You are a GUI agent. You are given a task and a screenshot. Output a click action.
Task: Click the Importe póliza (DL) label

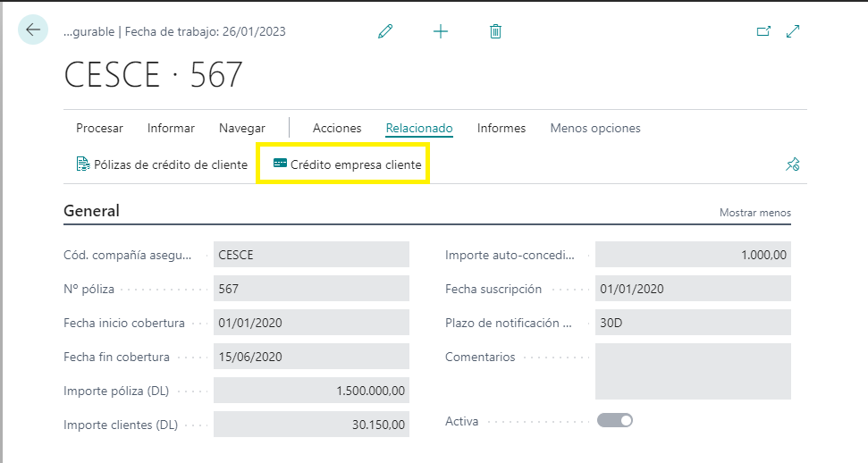[x=116, y=391]
